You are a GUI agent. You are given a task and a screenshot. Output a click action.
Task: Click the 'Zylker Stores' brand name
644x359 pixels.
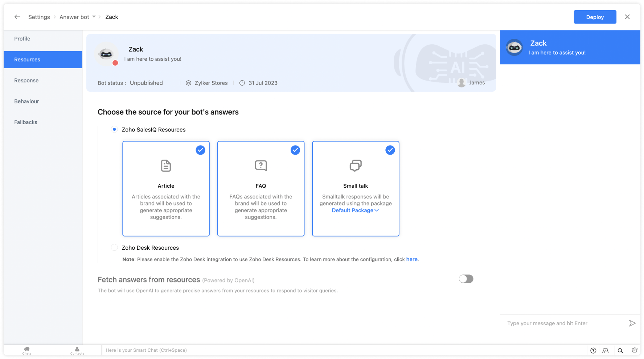[x=211, y=83]
